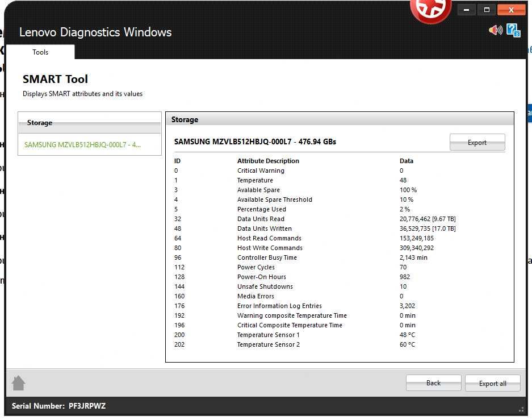Click the 2,143 min value

[413, 257]
